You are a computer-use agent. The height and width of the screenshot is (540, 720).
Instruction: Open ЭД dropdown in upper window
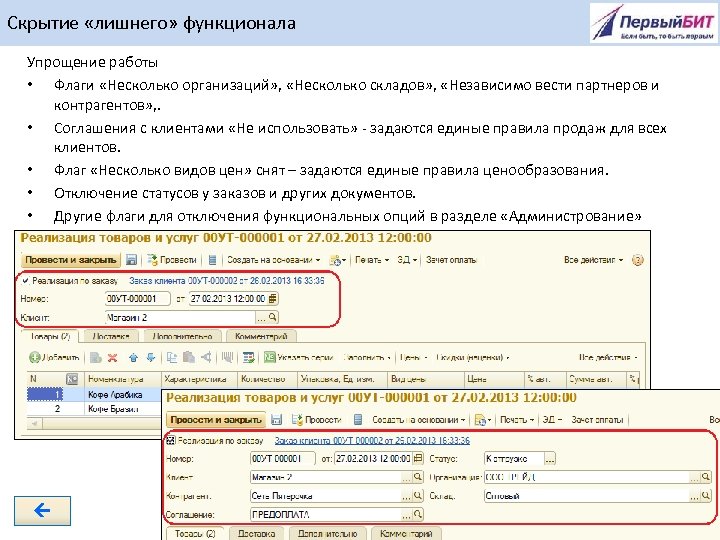click(407, 260)
